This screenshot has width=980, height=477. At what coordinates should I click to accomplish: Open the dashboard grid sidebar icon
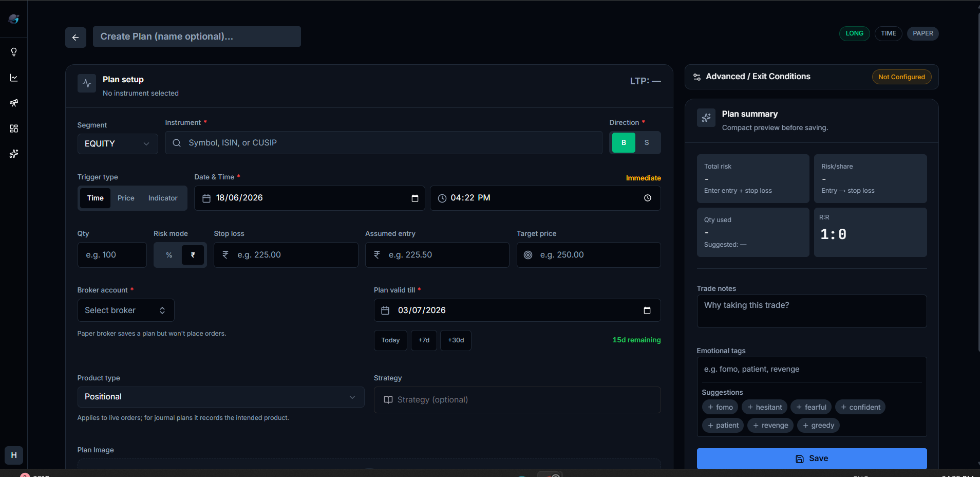click(14, 129)
